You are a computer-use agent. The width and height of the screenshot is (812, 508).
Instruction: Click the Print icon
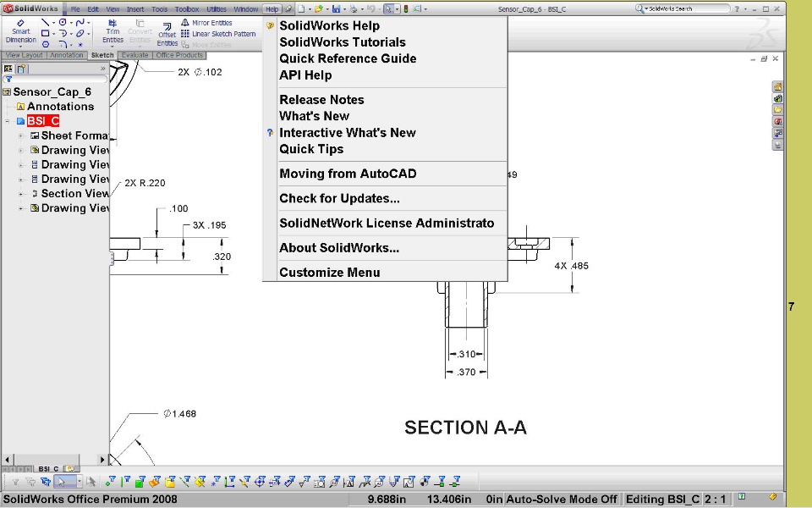[x=354, y=8]
